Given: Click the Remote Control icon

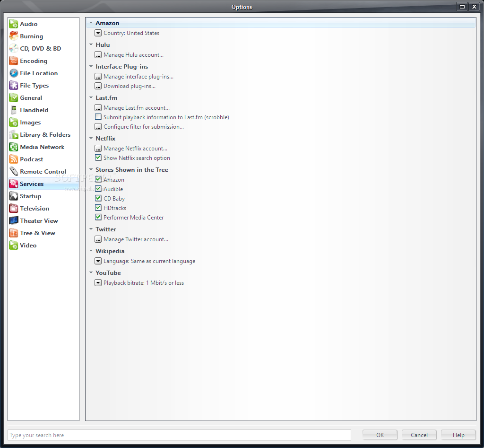Looking at the screenshot, I should [14, 171].
